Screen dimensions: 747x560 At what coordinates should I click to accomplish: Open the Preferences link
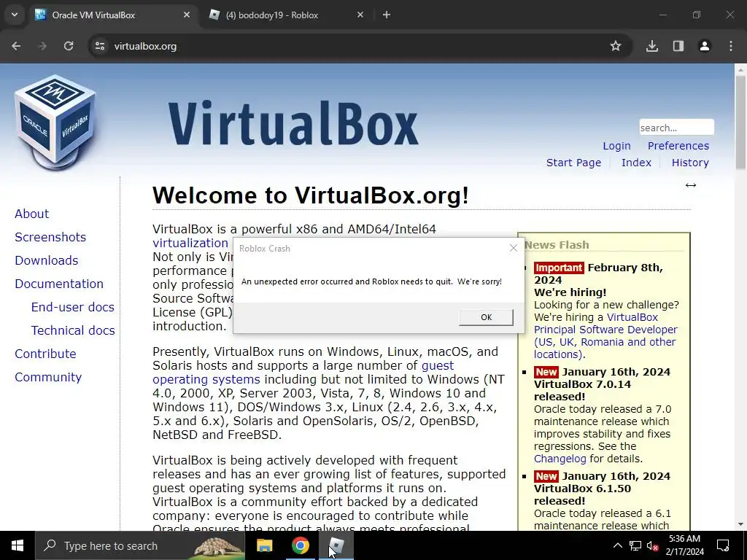[x=678, y=146]
